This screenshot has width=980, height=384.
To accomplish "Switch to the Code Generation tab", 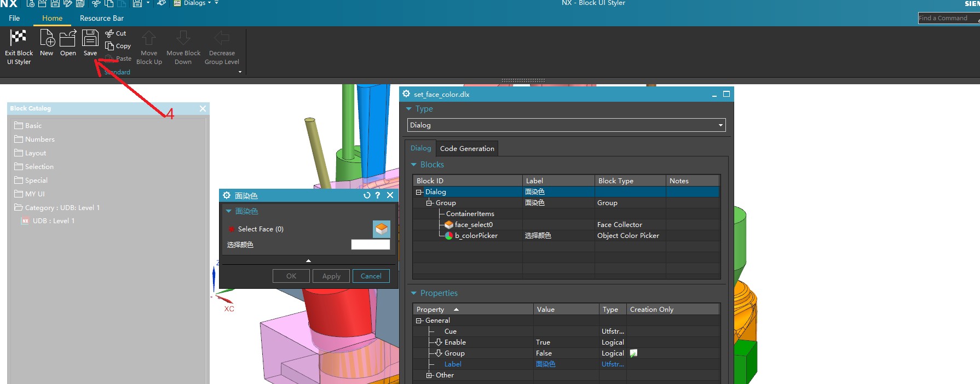I will [466, 149].
